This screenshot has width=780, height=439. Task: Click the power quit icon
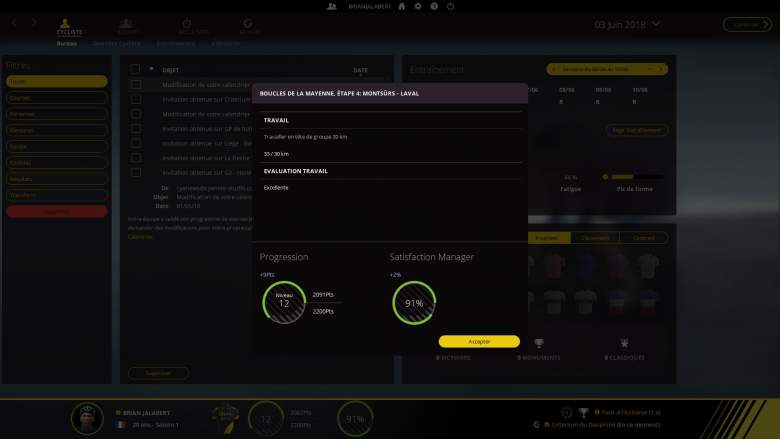pos(449,6)
